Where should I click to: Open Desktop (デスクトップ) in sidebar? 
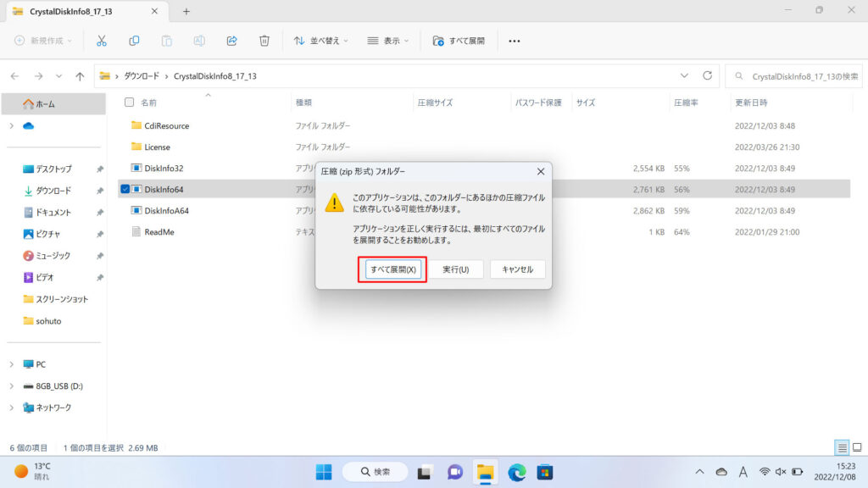pos(53,169)
